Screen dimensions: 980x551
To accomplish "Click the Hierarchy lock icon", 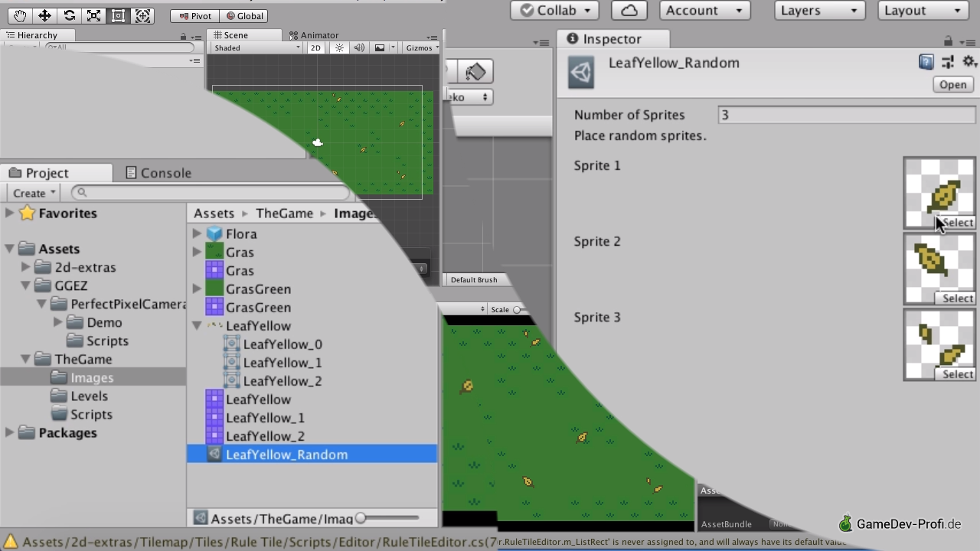I will point(183,36).
